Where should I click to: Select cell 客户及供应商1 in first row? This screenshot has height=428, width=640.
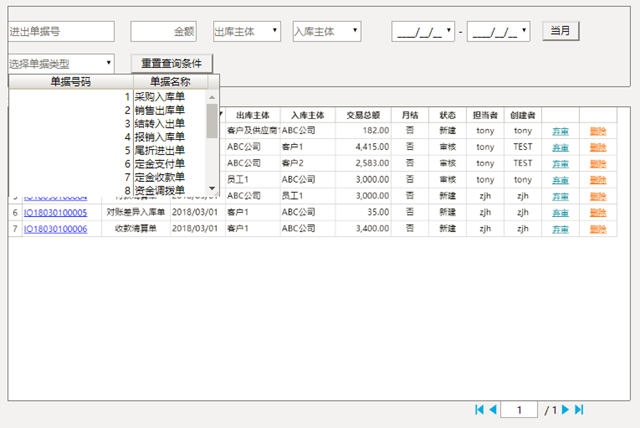pyautogui.click(x=253, y=131)
